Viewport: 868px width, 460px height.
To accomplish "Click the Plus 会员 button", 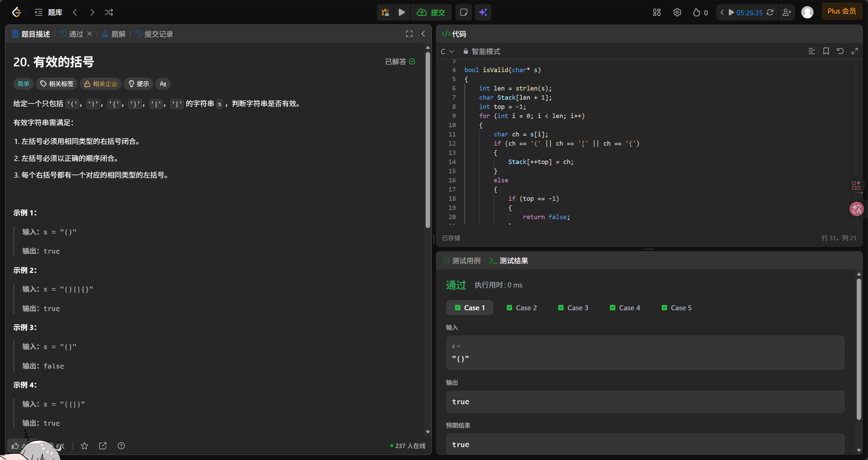I will (x=841, y=11).
